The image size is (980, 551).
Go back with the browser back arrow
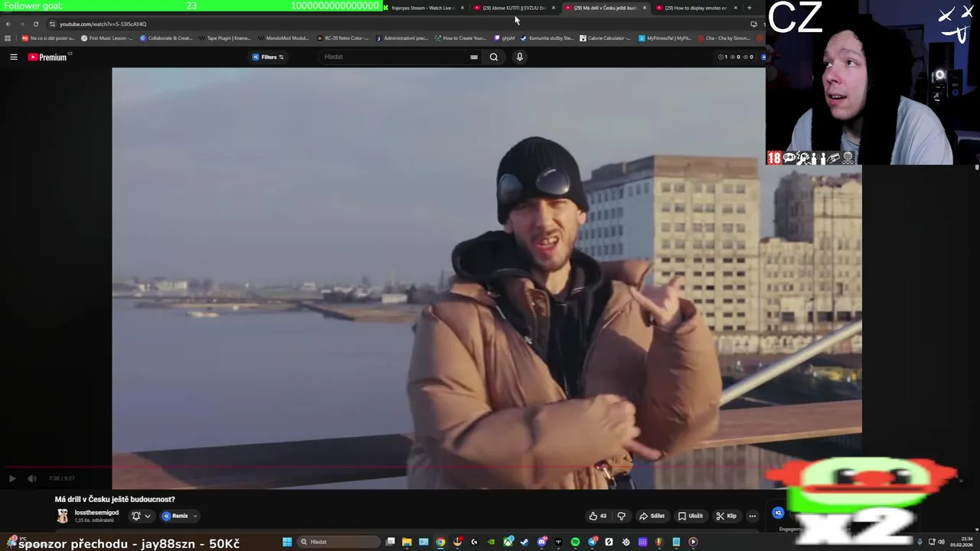click(8, 24)
